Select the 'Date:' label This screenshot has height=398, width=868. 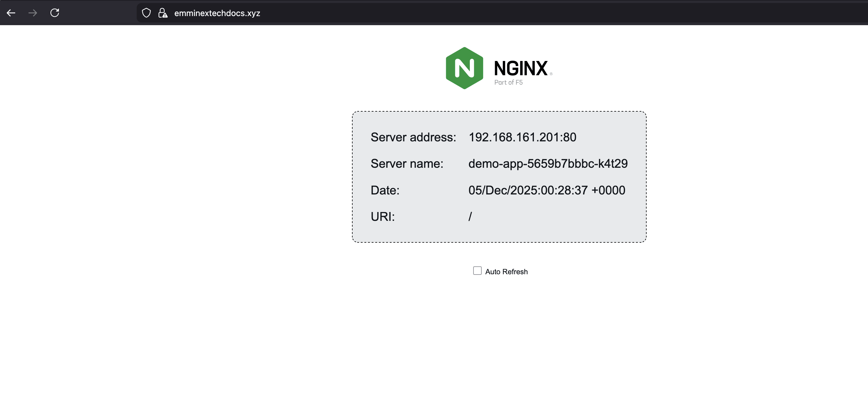click(385, 190)
